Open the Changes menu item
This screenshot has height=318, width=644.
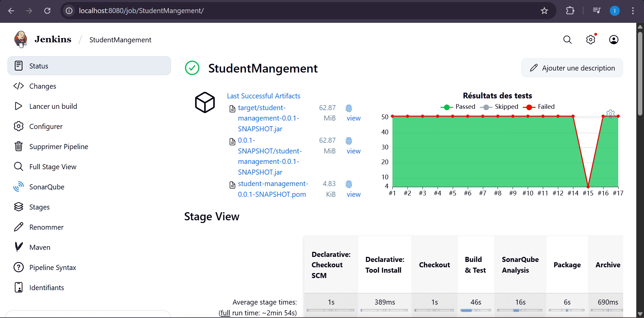(89, 86)
